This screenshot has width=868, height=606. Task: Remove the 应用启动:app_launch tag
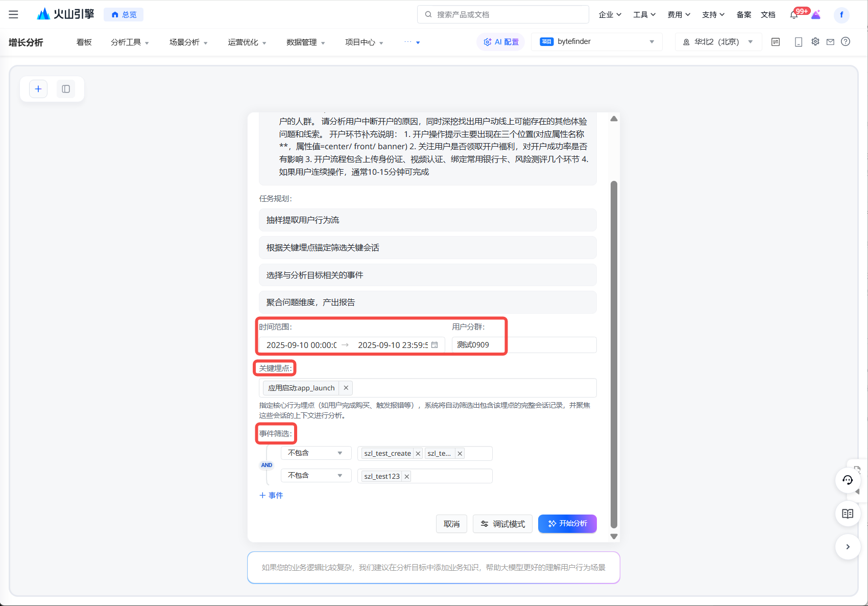(x=346, y=388)
